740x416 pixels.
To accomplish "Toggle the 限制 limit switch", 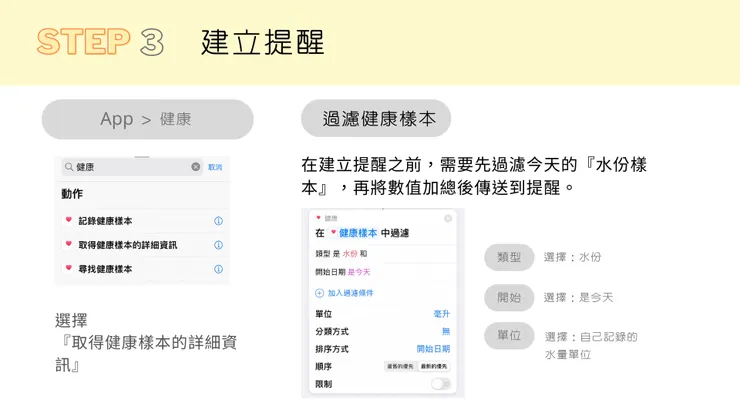I will pyautogui.click(x=441, y=384).
